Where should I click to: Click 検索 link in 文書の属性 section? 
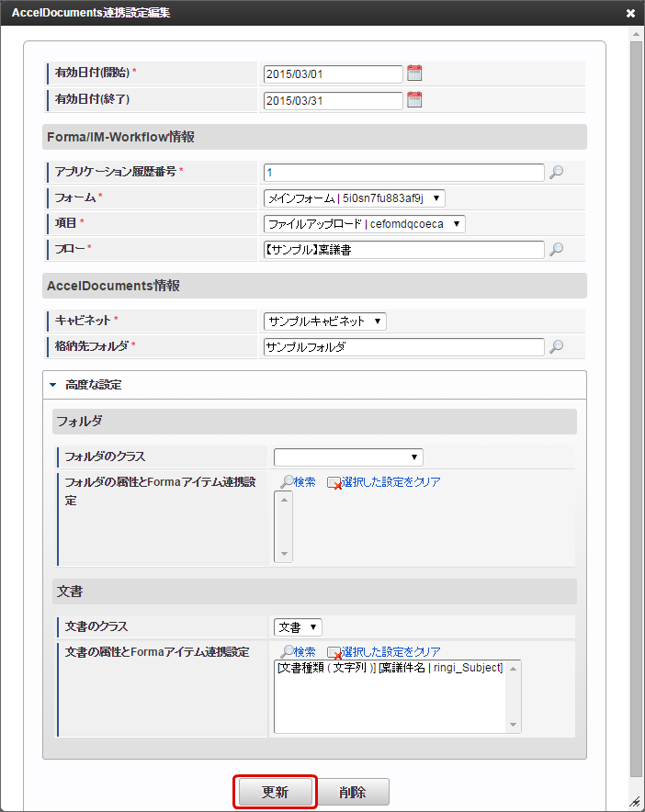298,651
